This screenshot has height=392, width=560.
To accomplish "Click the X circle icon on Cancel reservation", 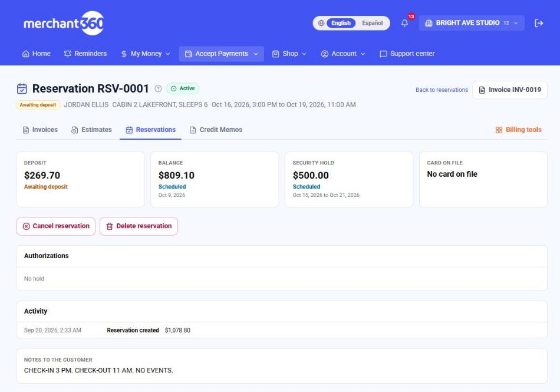I will 26,226.
